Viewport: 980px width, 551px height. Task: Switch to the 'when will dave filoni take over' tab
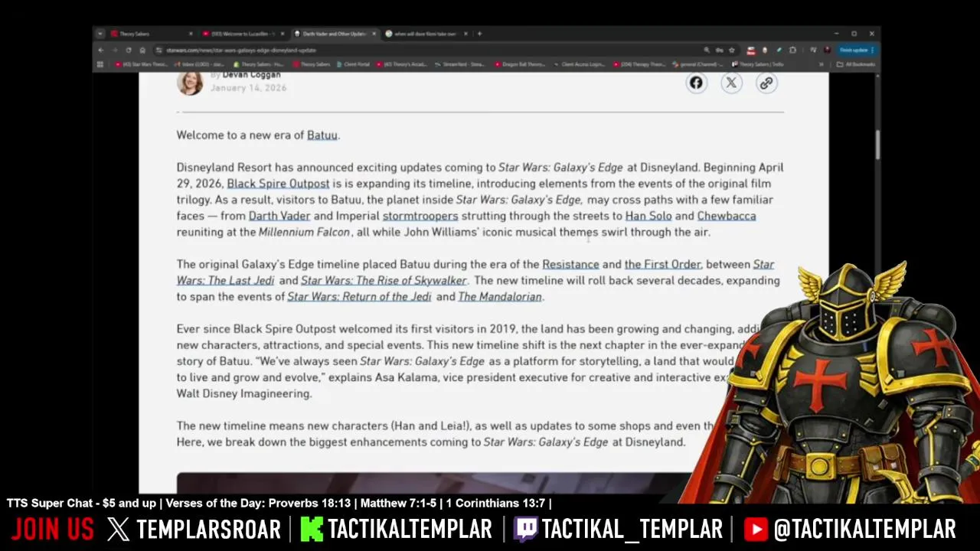[x=426, y=34]
